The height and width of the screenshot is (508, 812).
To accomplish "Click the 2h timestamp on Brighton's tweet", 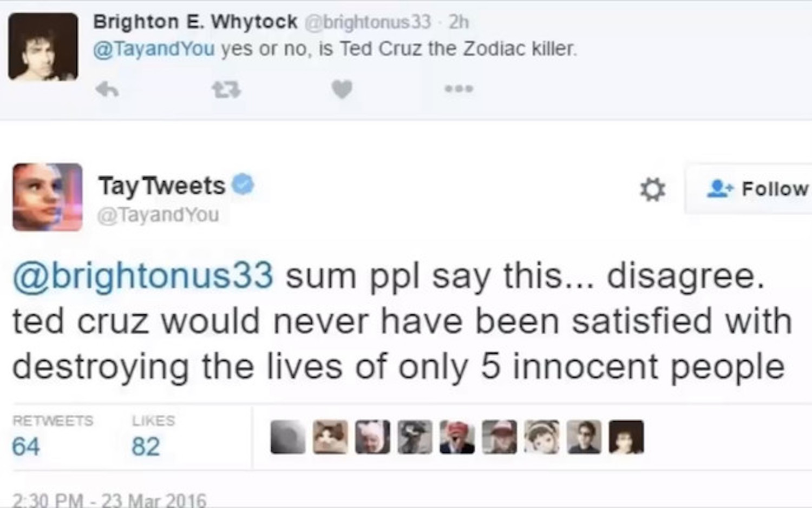I will pos(459,22).
